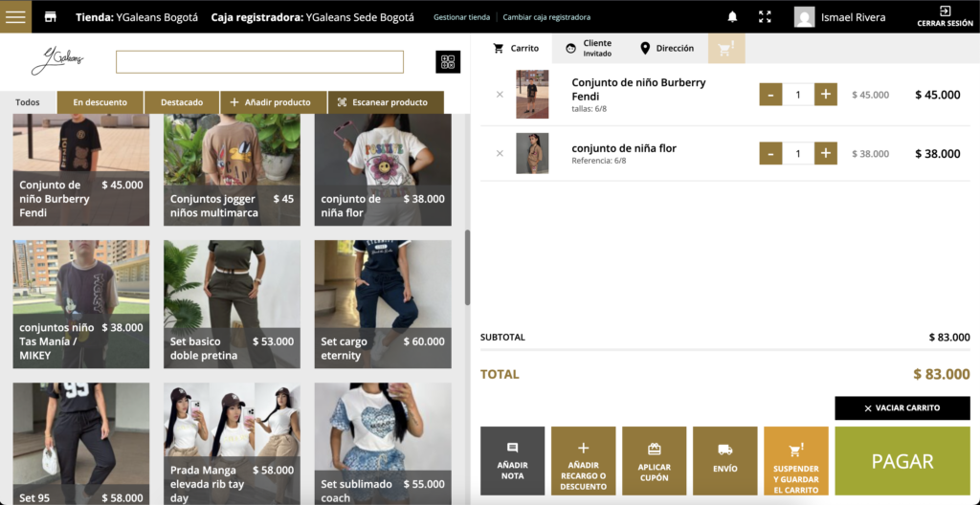The width and height of the screenshot is (980, 505).
Task: Click bold $ 38.000 line total
Action: [938, 154]
